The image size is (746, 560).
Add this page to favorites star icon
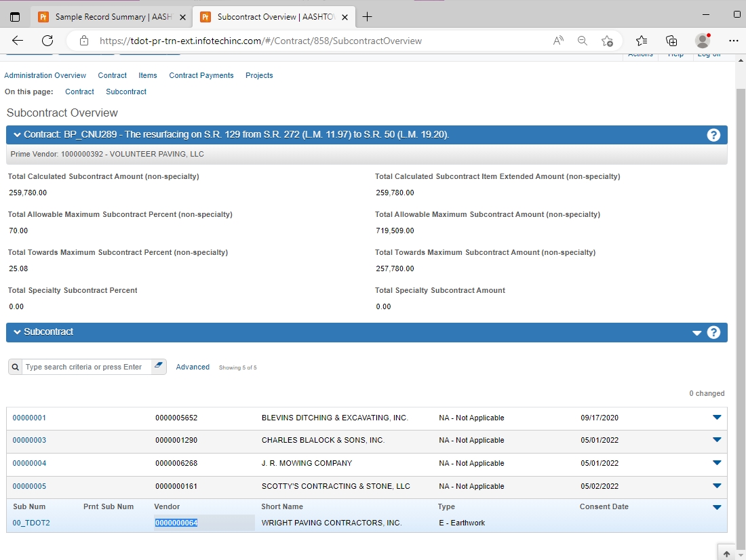pyautogui.click(x=607, y=41)
